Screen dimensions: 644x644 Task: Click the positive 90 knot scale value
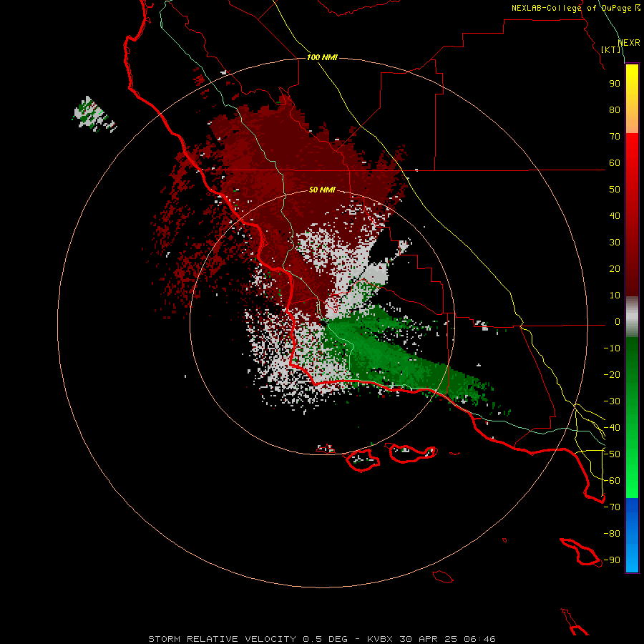coord(615,84)
